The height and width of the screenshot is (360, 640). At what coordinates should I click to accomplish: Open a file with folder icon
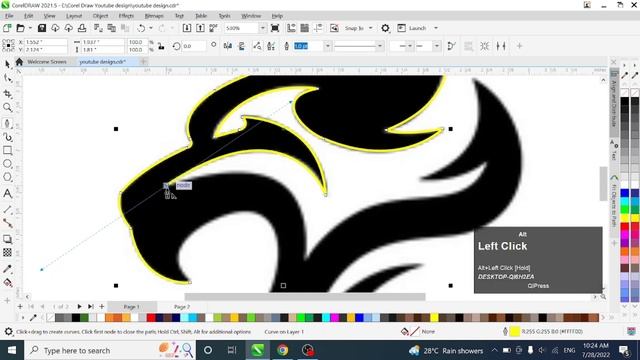pyautogui.click(x=20, y=28)
